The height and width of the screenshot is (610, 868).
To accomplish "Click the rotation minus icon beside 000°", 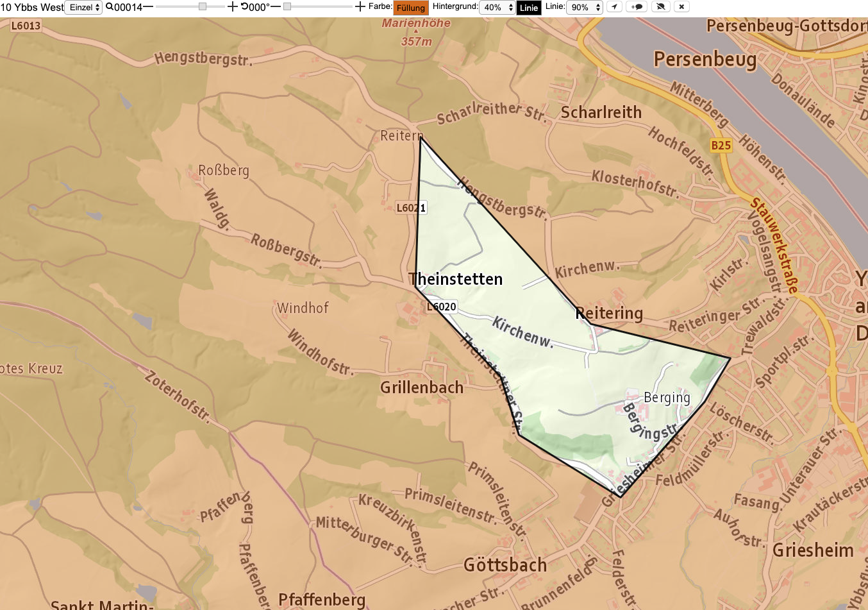I will click(276, 7).
